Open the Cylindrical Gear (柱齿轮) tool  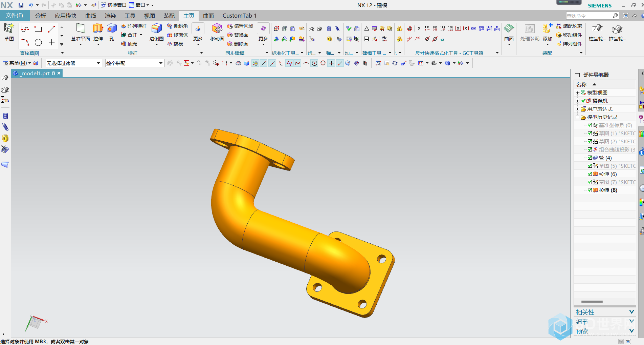(x=597, y=32)
